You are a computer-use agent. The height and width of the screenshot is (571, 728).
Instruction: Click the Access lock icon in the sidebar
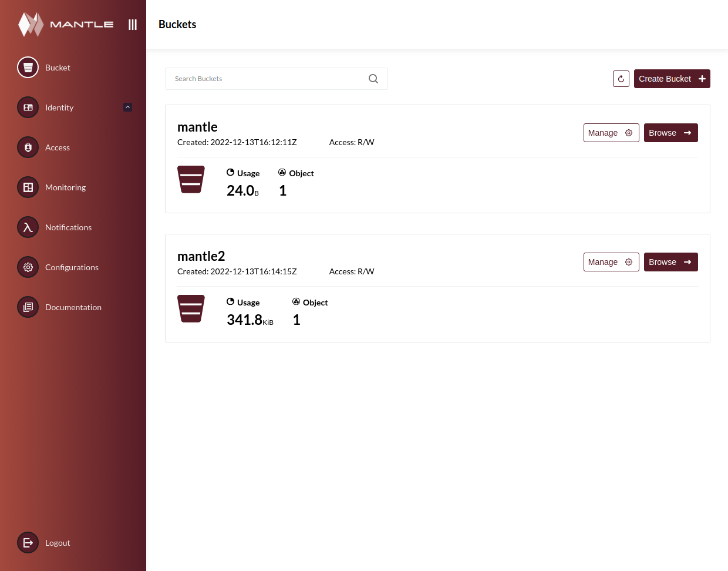coord(28,147)
